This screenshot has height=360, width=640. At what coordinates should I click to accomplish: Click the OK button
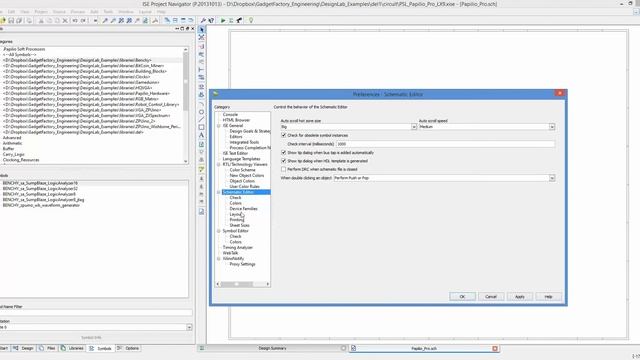click(462, 297)
